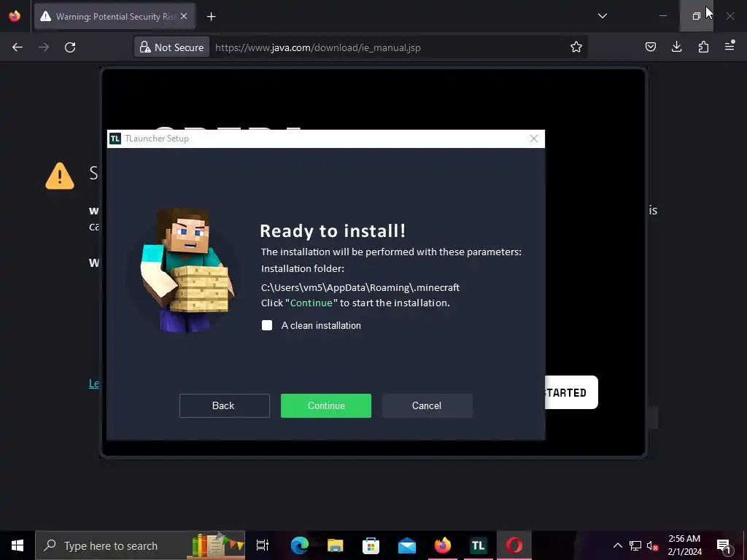Open Save to Pocket
This screenshot has width=747, height=560.
(650, 47)
